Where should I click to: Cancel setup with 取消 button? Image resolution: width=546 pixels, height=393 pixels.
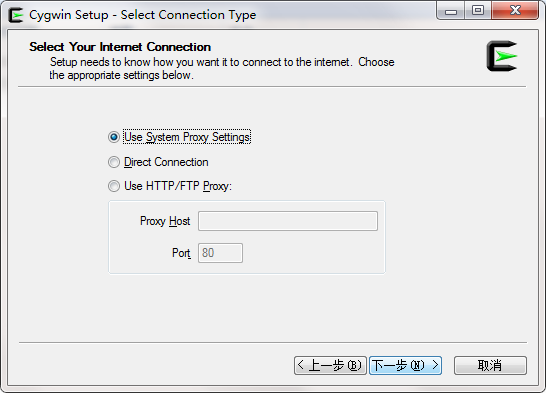pyautogui.click(x=490, y=365)
